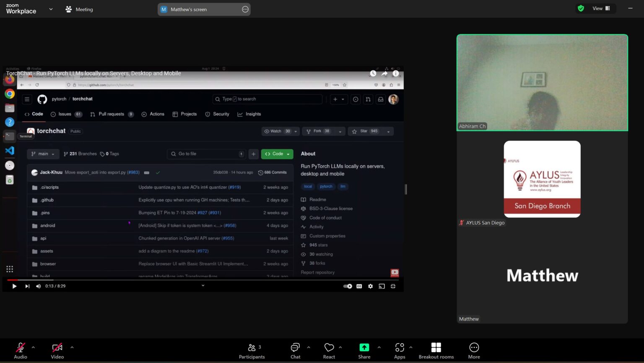Start camera with the Video button
Image resolution: width=644 pixels, height=363 pixels.
pos(57,350)
